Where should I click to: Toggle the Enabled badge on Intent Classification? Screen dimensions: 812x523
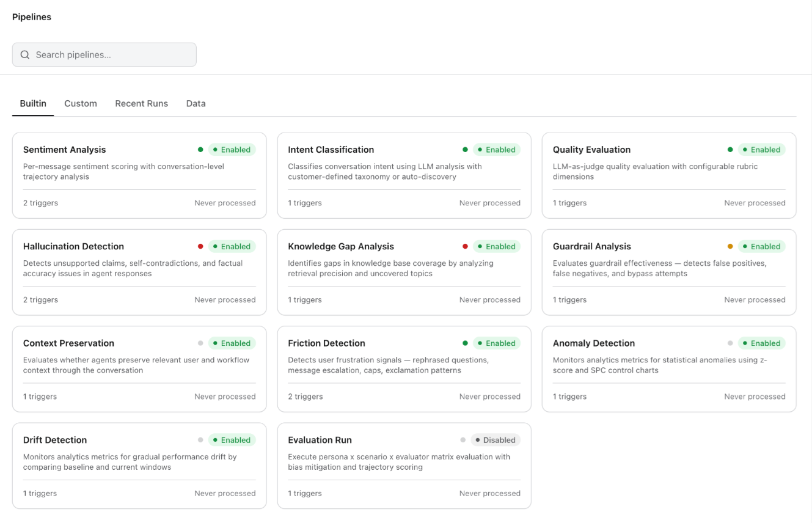click(497, 150)
